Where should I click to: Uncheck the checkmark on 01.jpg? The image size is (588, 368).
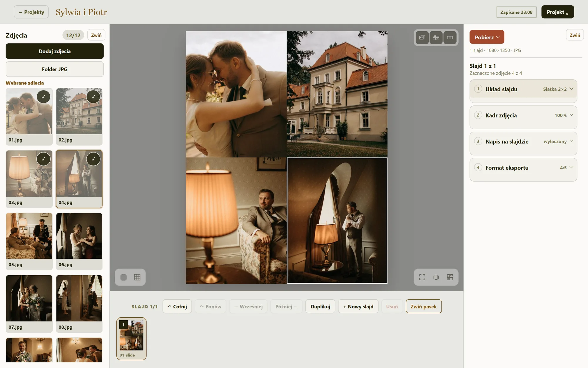[44, 97]
